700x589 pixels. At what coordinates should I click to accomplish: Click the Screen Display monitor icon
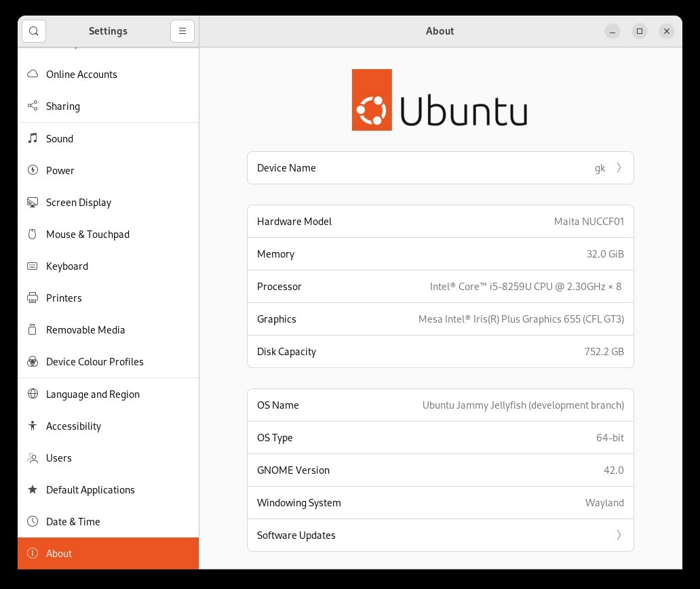[33, 202]
